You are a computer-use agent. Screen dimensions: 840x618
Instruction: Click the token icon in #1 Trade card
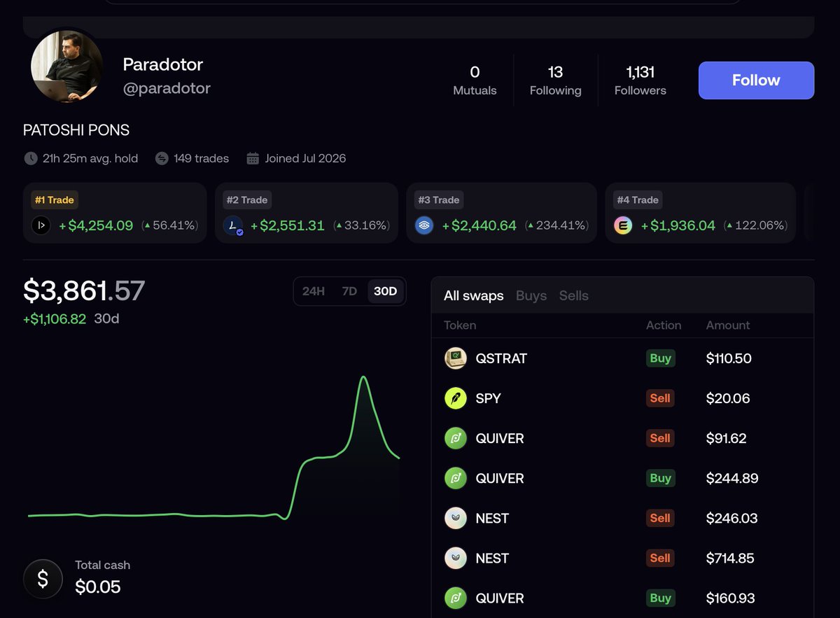[41, 225]
